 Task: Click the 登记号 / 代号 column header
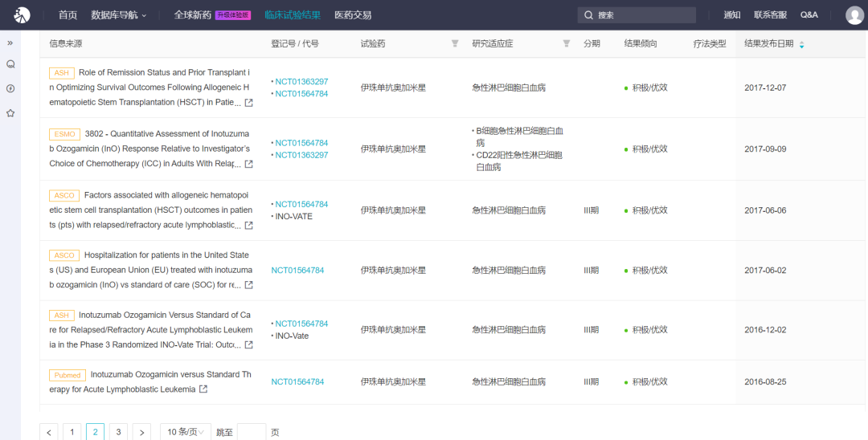[294, 43]
